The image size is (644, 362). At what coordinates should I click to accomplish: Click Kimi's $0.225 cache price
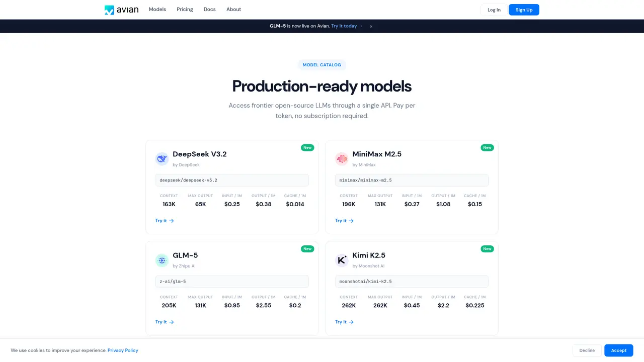(475, 306)
